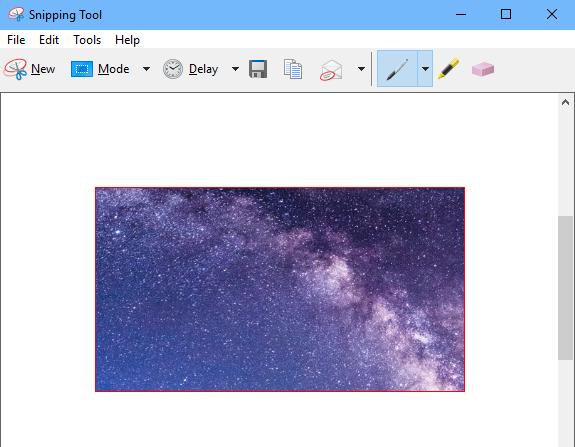The image size is (575, 447).
Task: Click the scroll up arrow
Action: [565, 102]
